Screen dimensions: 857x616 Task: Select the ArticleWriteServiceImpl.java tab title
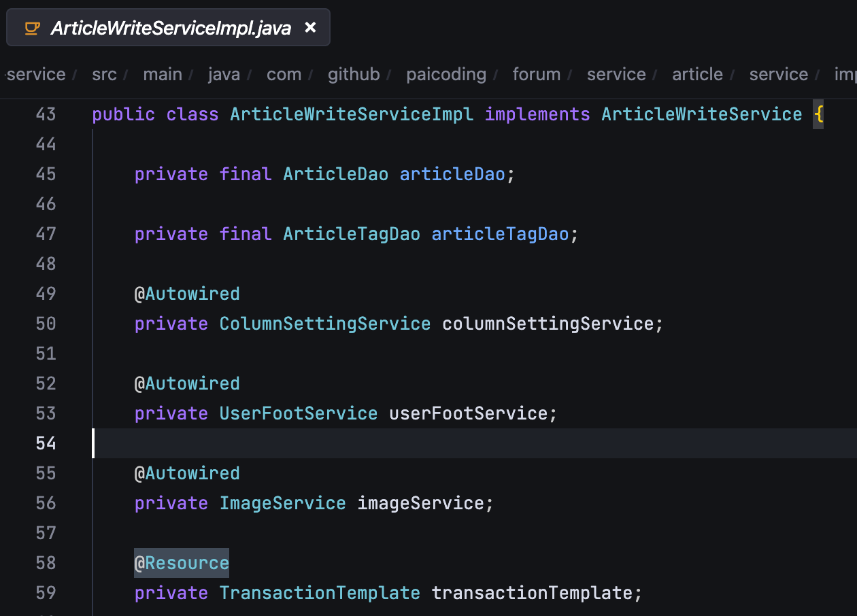coord(171,28)
